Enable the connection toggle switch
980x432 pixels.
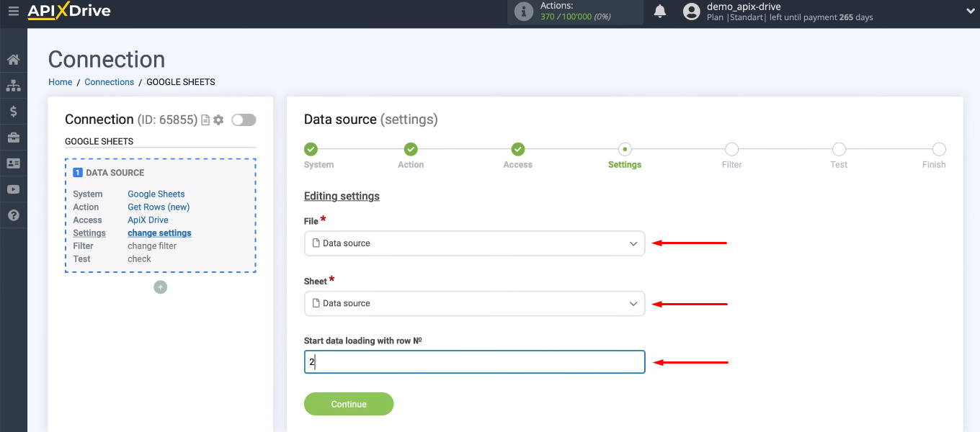pos(244,120)
